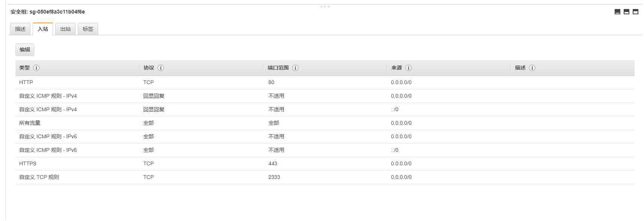
Task: Click TCP protocol in the HTTPS row
Action: 148,163
